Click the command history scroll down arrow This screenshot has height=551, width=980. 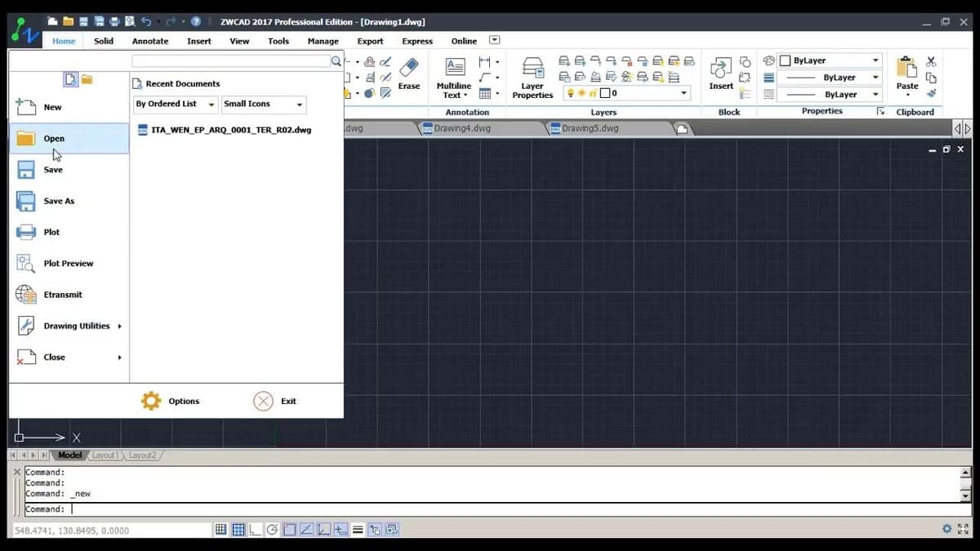point(966,495)
